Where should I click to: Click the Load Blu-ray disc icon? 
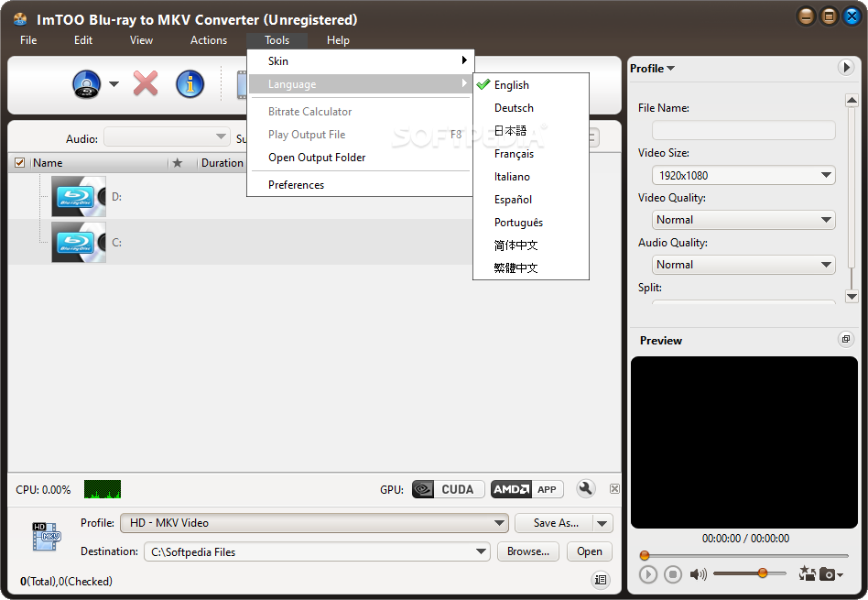(x=86, y=84)
